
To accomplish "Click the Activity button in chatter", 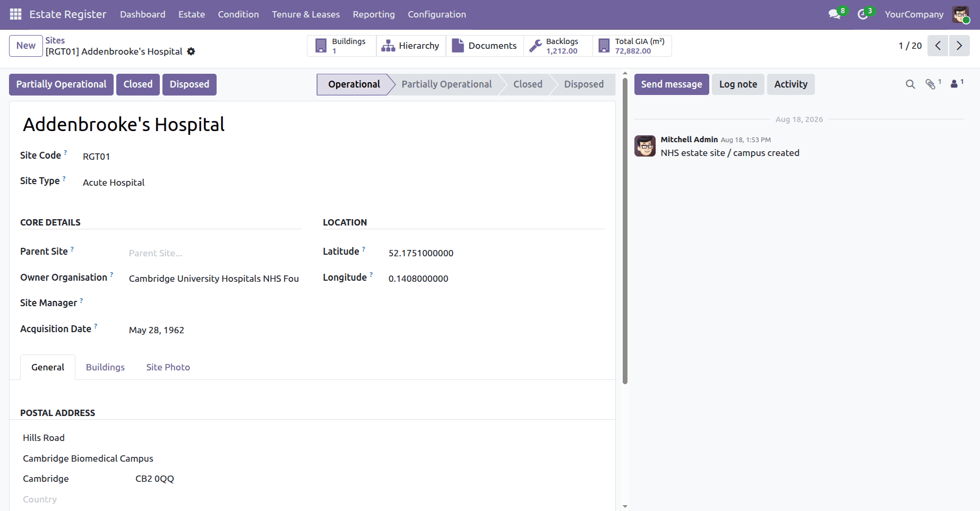I will [x=790, y=84].
